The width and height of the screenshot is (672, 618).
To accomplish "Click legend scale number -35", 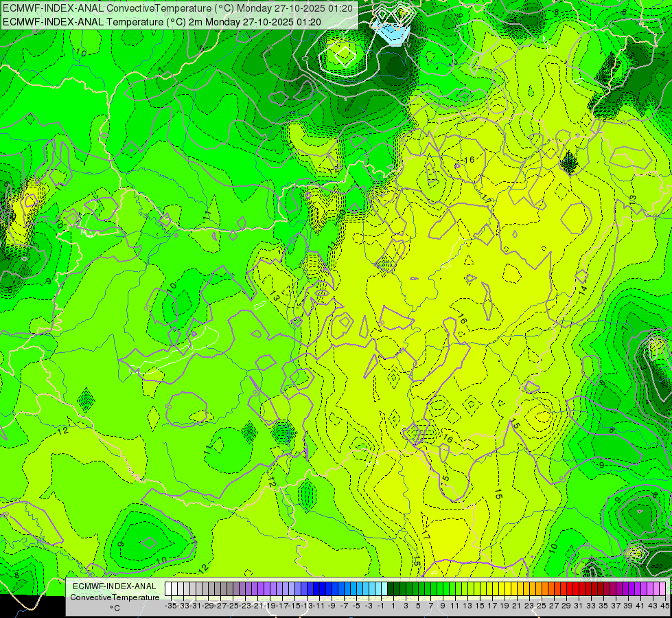I will pos(170,606).
